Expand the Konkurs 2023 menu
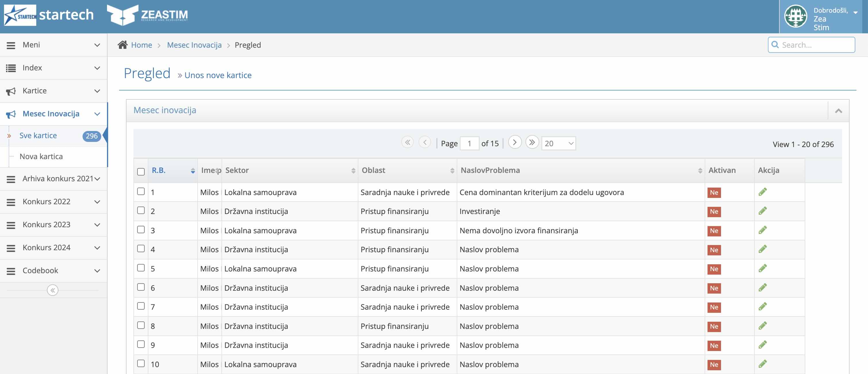Viewport: 868px width, 374px height. point(53,225)
